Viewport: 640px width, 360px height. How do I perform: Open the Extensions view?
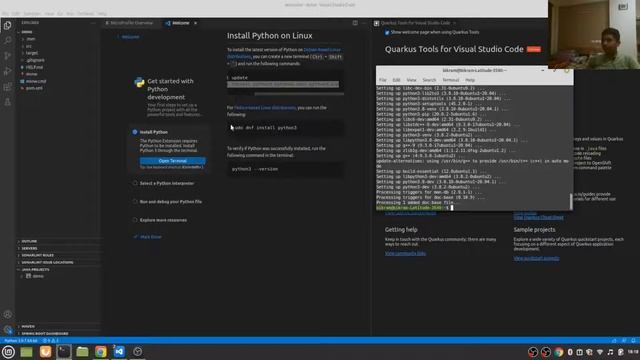7,87
